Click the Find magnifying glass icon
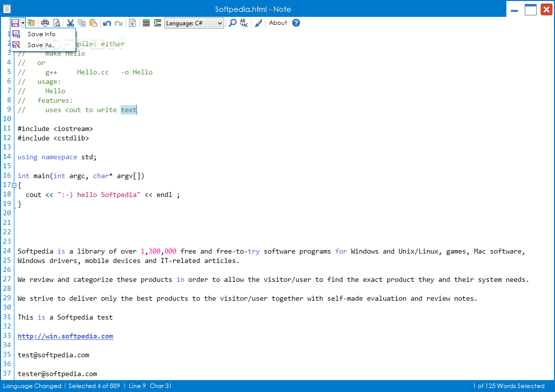Image resolution: width=555 pixels, height=392 pixels. coord(233,23)
